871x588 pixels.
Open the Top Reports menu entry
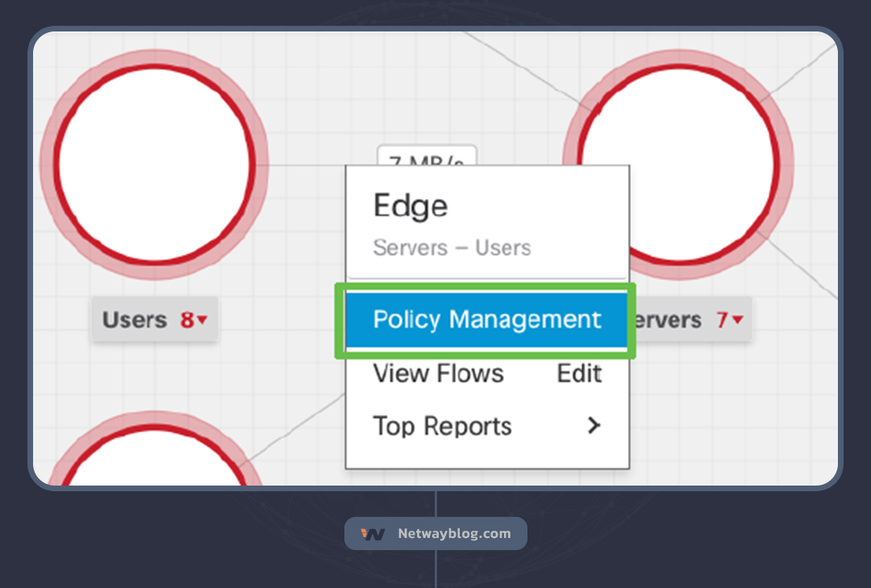click(x=442, y=426)
